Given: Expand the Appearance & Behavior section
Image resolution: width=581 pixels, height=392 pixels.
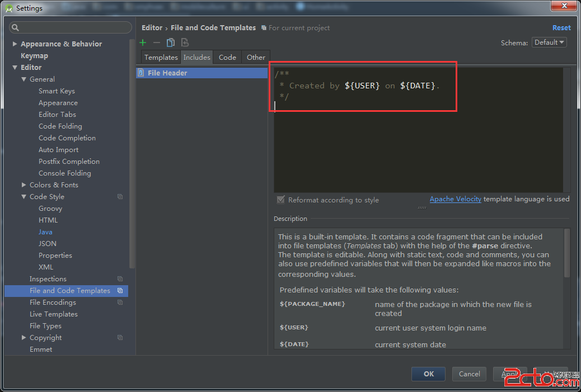Looking at the screenshot, I should pos(15,44).
